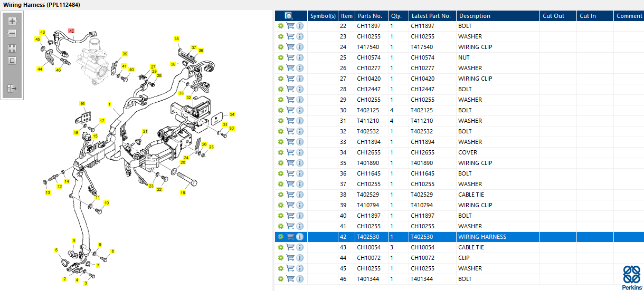Click callout 34 cover label on diagram
This screenshot has height=291, width=644.
232,114
